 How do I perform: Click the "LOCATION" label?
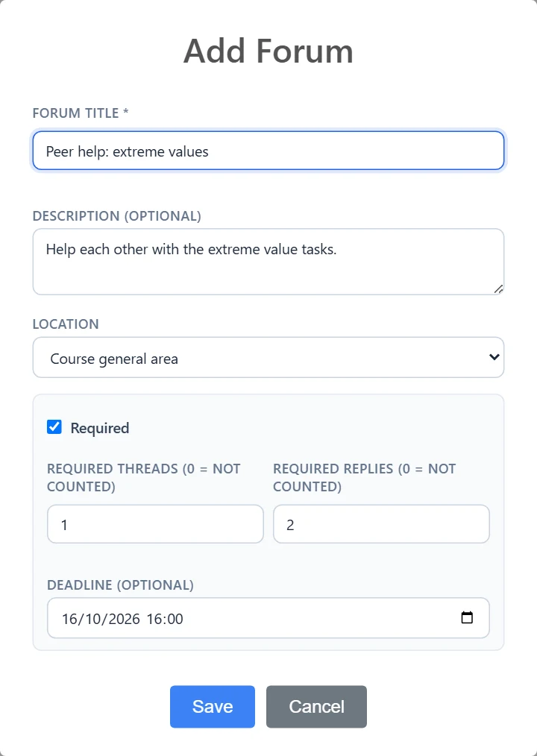pos(66,324)
